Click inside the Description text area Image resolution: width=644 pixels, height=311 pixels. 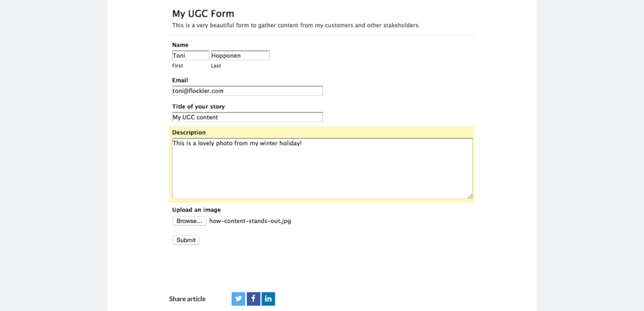tap(323, 169)
